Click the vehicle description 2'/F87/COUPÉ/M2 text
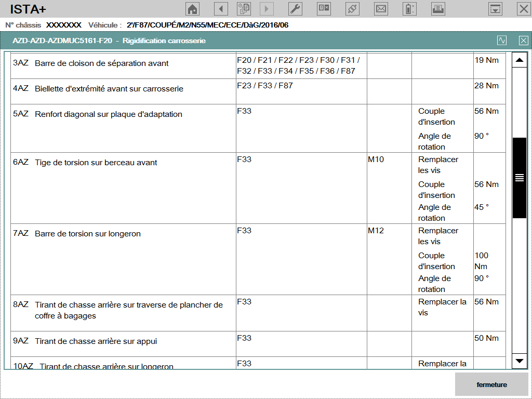Viewport: 532px width, 399px height. [x=208, y=25]
